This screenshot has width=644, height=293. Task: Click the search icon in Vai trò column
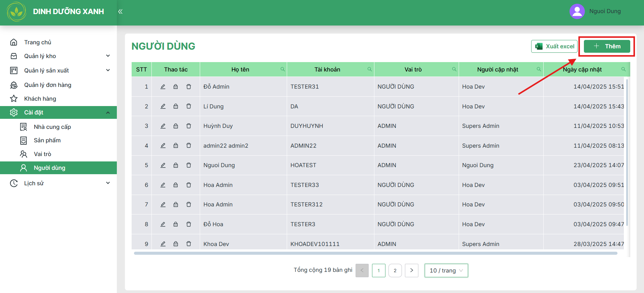click(x=454, y=69)
